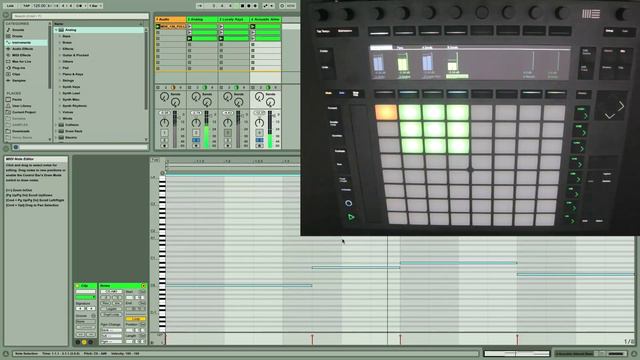Expand the Piano & Keys subfolder

click(x=60, y=74)
